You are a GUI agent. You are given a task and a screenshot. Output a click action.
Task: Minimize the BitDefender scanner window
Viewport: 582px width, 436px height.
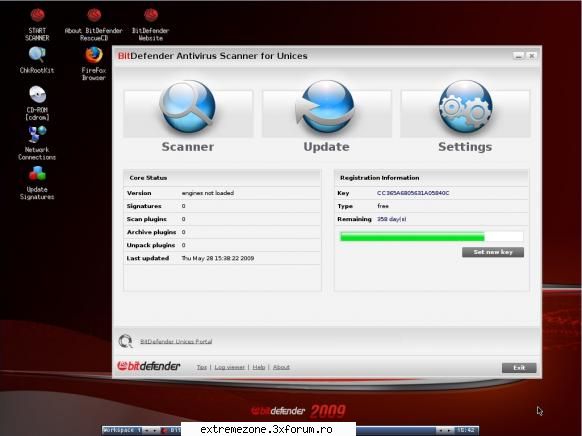519,56
